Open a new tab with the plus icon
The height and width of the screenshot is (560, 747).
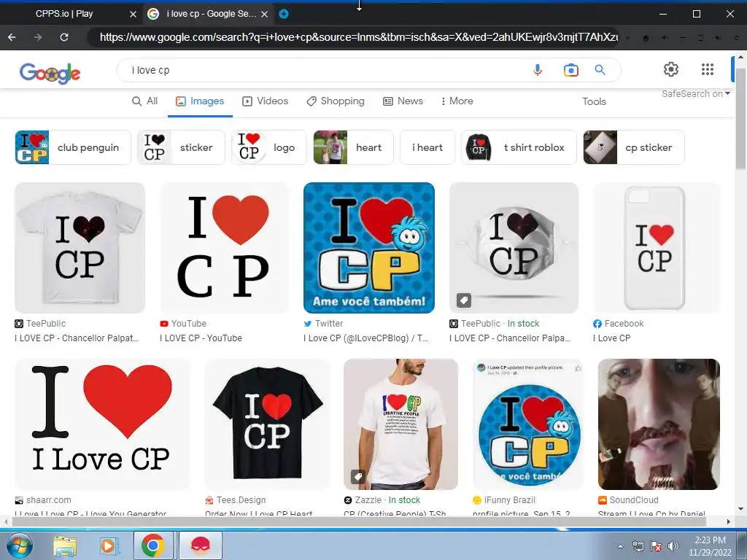click(x=284, y=14)
